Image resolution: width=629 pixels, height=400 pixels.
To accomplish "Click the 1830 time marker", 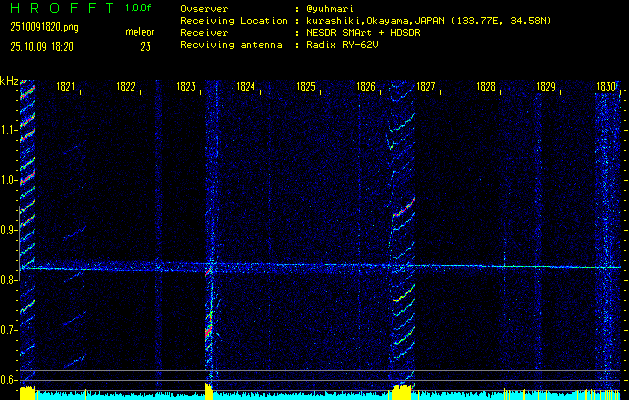I will [x=606, y=86].
